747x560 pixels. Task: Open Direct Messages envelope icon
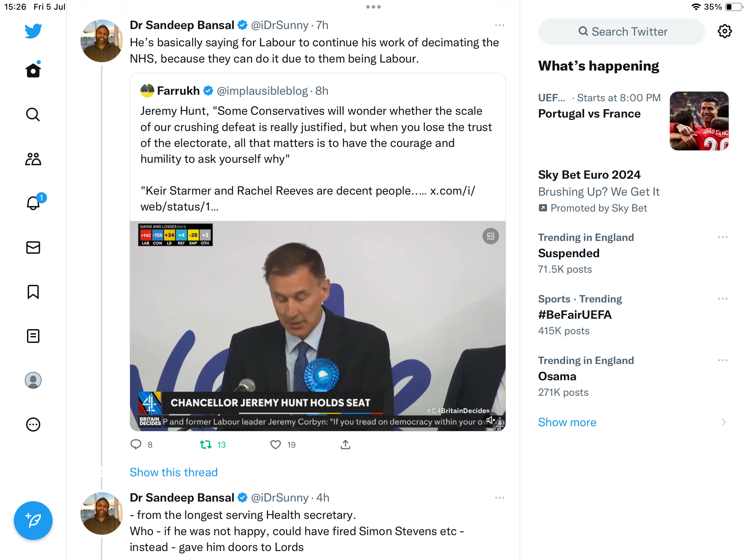point(33,248)
